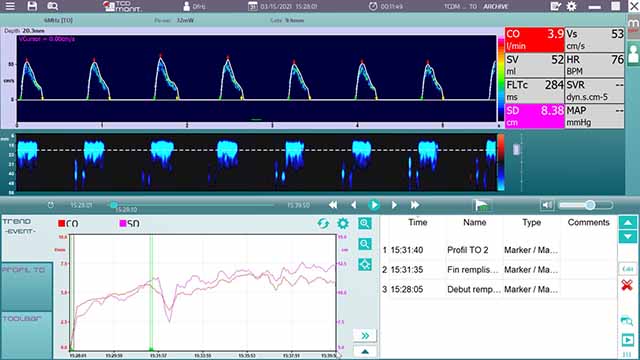Adjust the audio volume slider
This screenshot has height=360, width=640.
point(590,205)
